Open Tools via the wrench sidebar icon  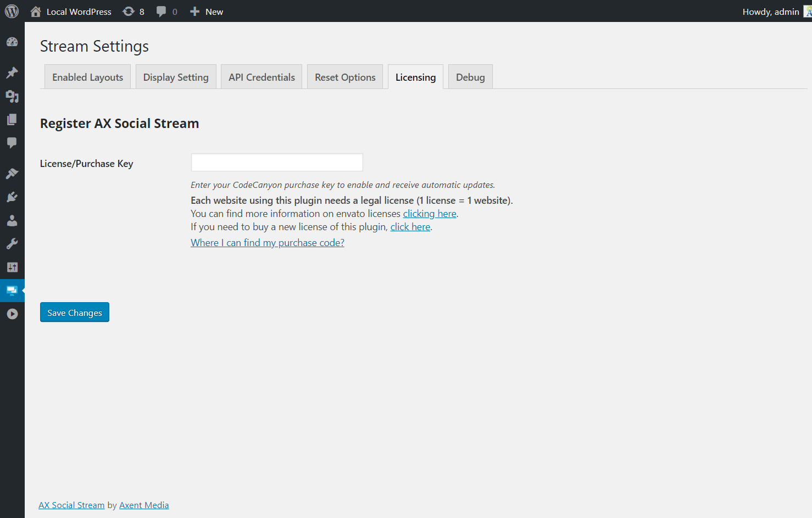(12, 244)
